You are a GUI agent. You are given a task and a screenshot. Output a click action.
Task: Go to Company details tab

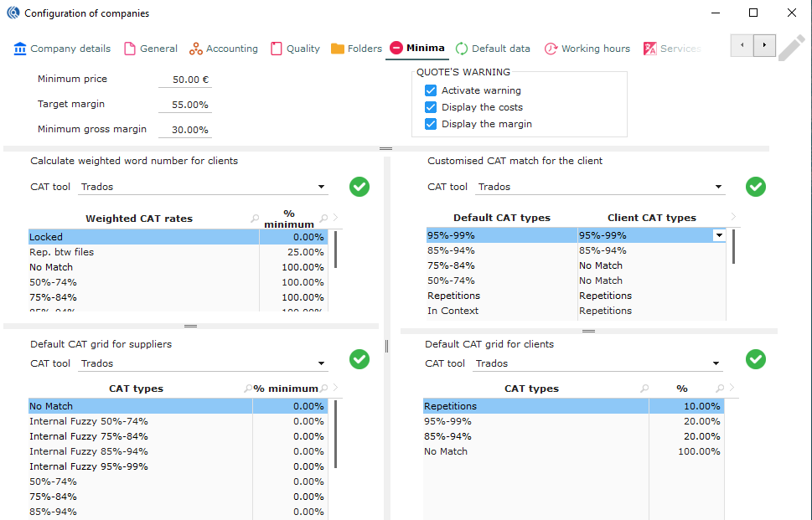(x=62, y=49)
